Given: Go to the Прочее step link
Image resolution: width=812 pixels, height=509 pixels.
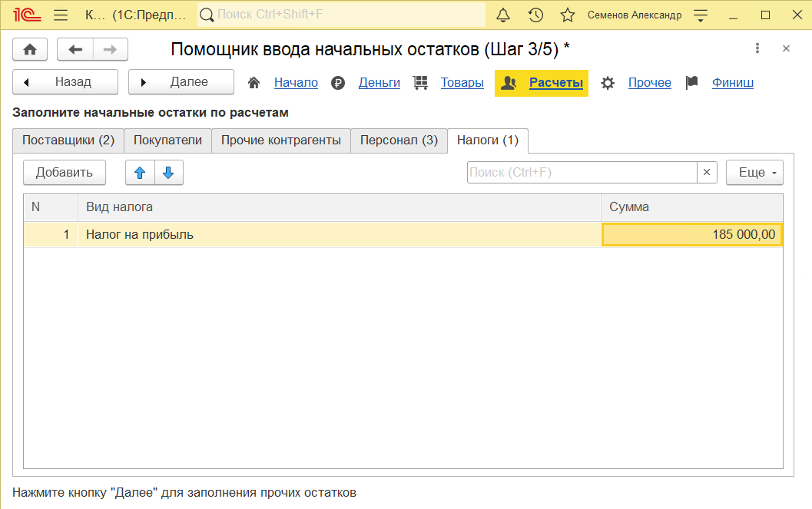Looking at the screenshot, I should 650,83.
